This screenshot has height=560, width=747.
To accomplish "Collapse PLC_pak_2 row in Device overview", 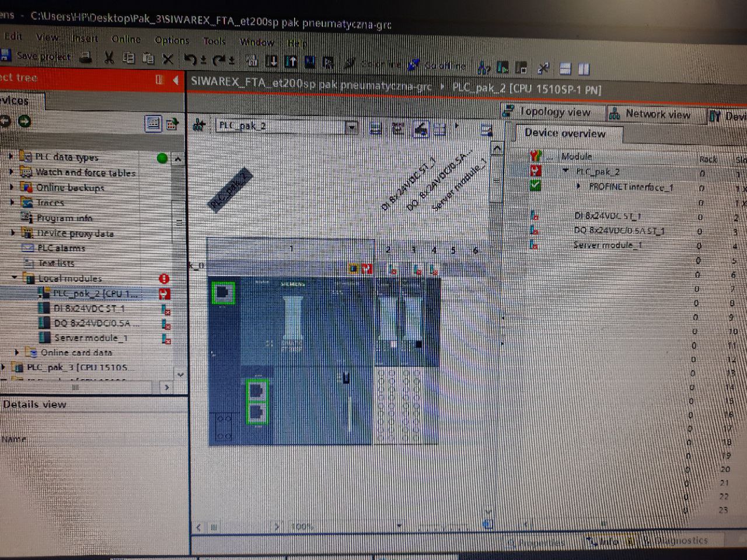I will click(566, 171).
